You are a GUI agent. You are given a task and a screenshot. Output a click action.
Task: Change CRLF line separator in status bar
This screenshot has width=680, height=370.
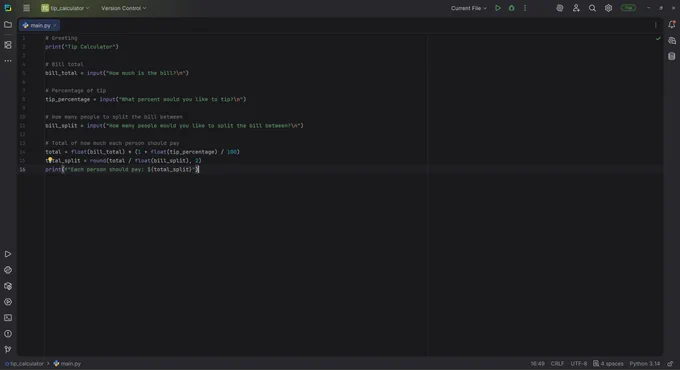557,363
